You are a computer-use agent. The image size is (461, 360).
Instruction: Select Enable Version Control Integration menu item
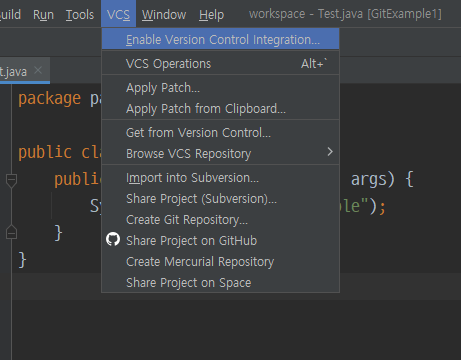[x=220, y=39]
